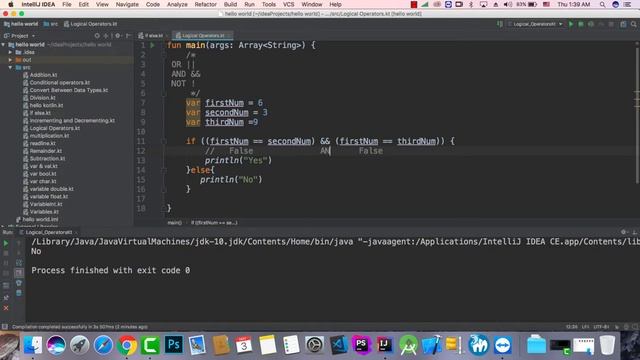Click the firstNum variable on line 7

pos(224,103)
